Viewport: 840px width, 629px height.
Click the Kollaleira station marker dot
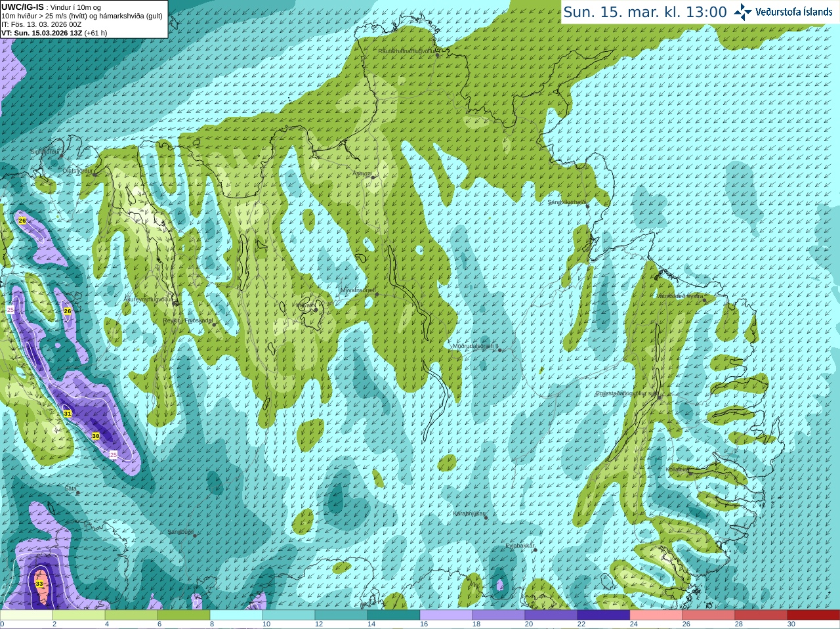coord(690,473)
